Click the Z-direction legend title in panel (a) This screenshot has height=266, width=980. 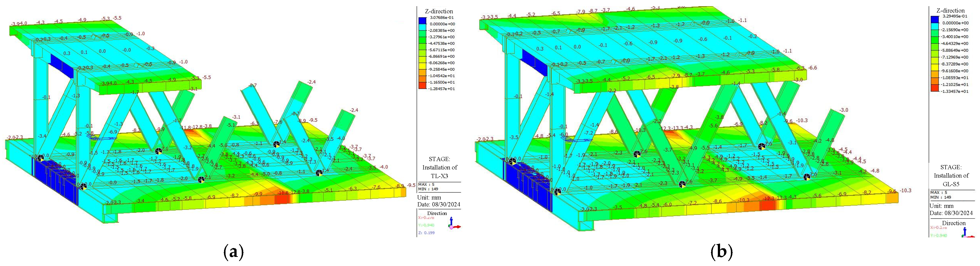click(439, 11)
